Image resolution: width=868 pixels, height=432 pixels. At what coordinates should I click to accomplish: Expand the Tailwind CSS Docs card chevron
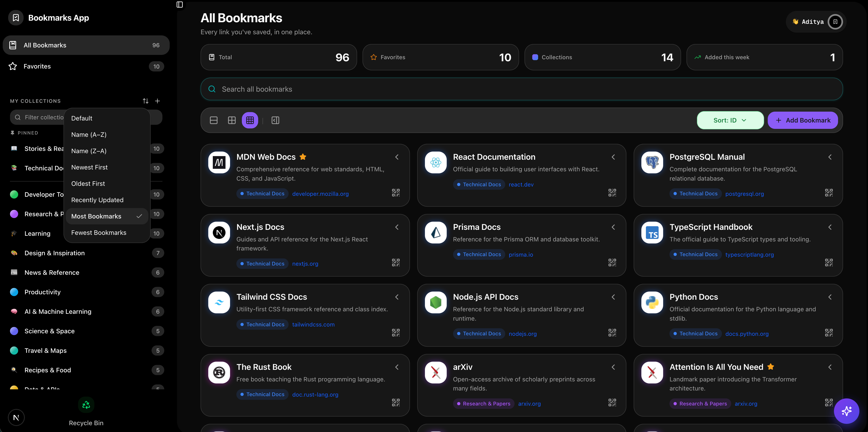click(397, 297)
